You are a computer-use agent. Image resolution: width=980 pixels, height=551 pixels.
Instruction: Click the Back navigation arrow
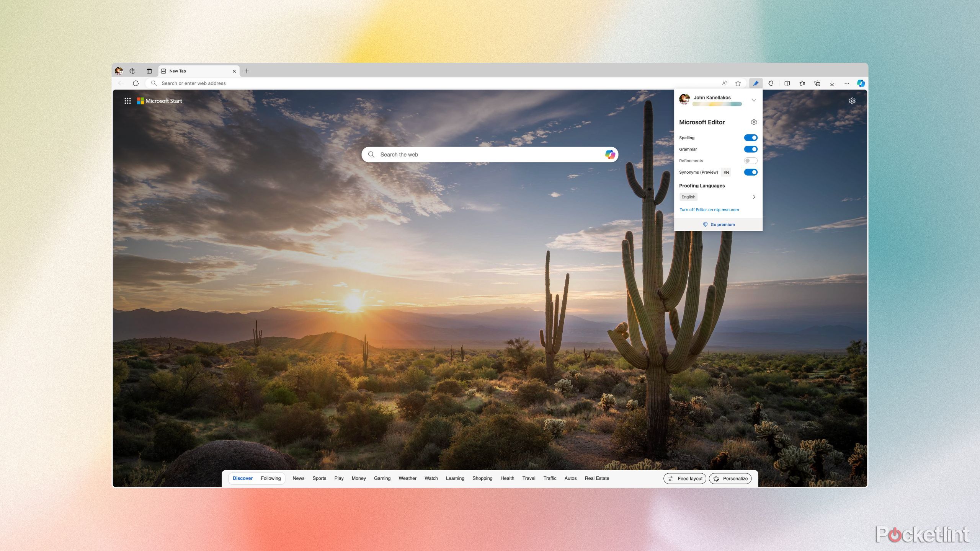[121, 83]
